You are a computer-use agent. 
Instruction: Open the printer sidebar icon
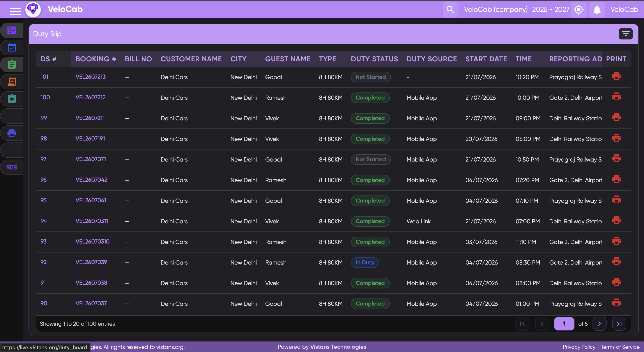12,133
